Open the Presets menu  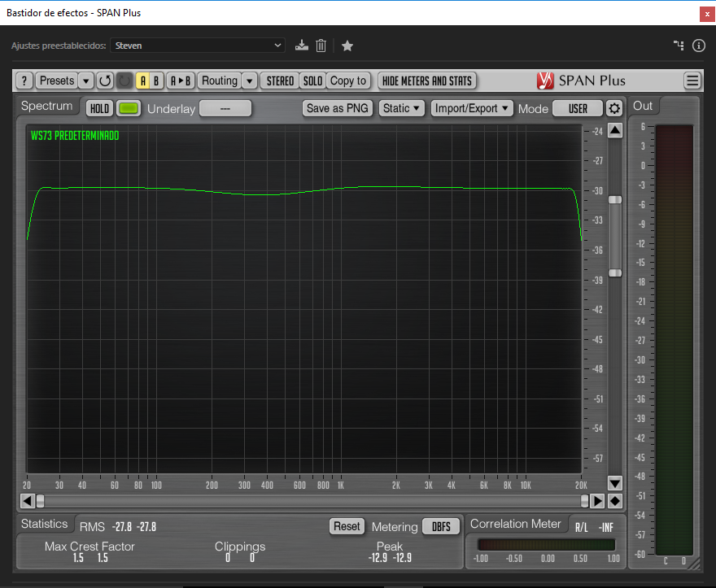pos(57,81)
